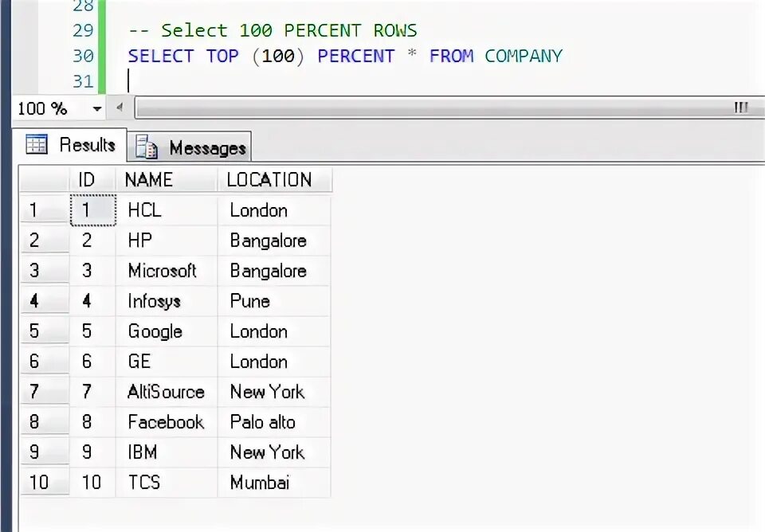Select row header 3 in results grid
Viewport: 765px width, 532px height.
pos(45,271)
